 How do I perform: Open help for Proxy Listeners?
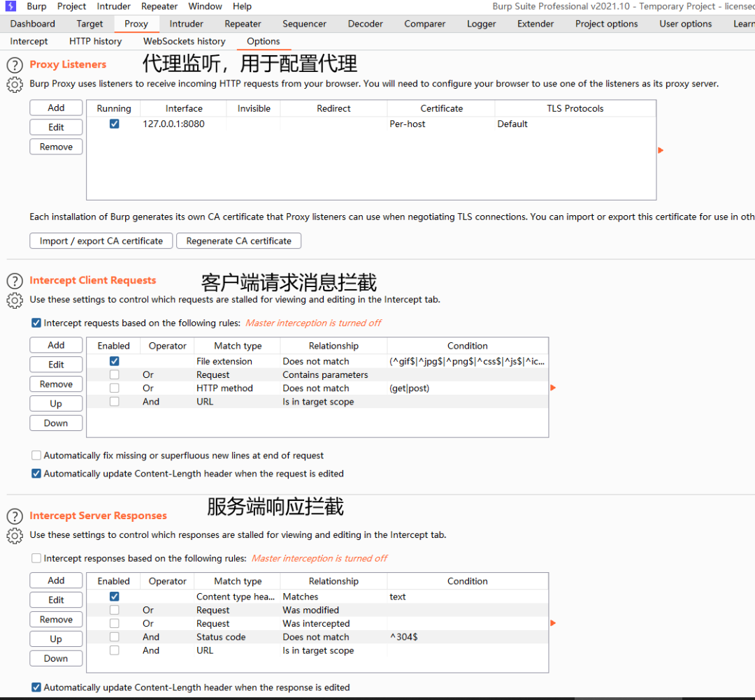coord(15,65)
